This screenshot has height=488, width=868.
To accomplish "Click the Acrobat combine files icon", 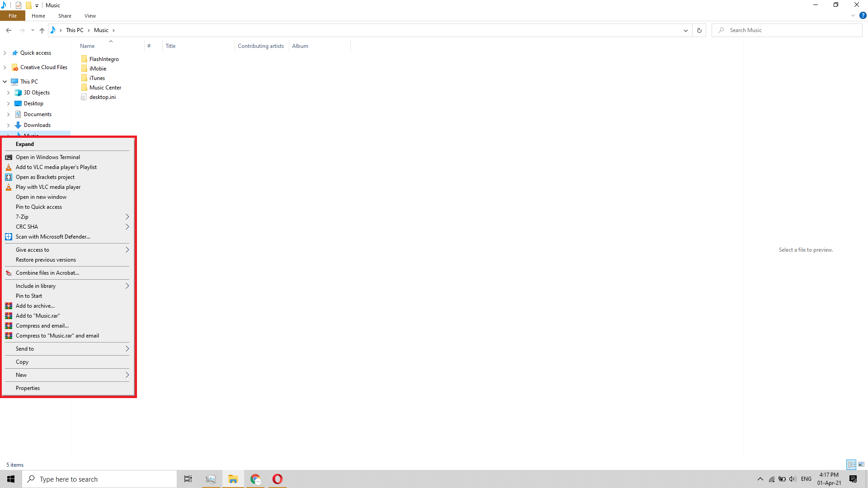I will [8, 272].
